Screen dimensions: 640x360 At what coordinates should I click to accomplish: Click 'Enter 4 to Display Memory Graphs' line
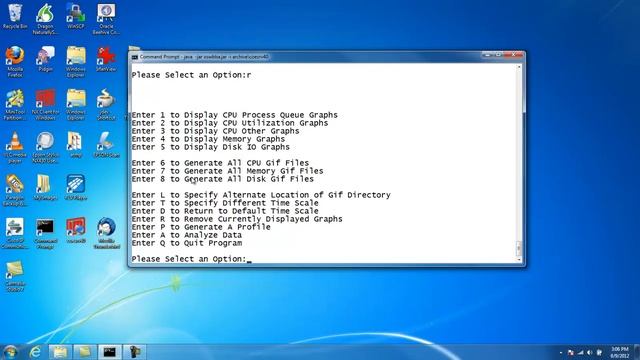click(208, 139)
